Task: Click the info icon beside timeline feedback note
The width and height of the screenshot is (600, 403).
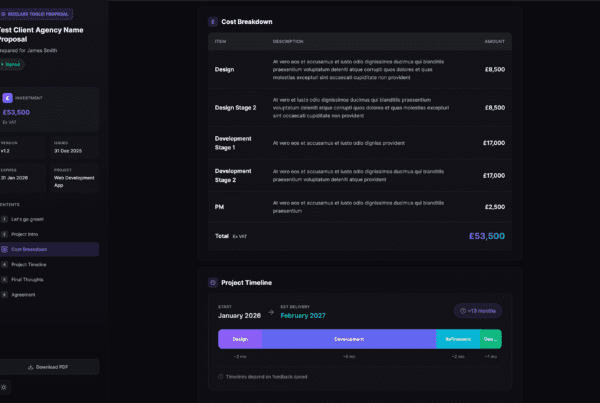Action: 220,377
